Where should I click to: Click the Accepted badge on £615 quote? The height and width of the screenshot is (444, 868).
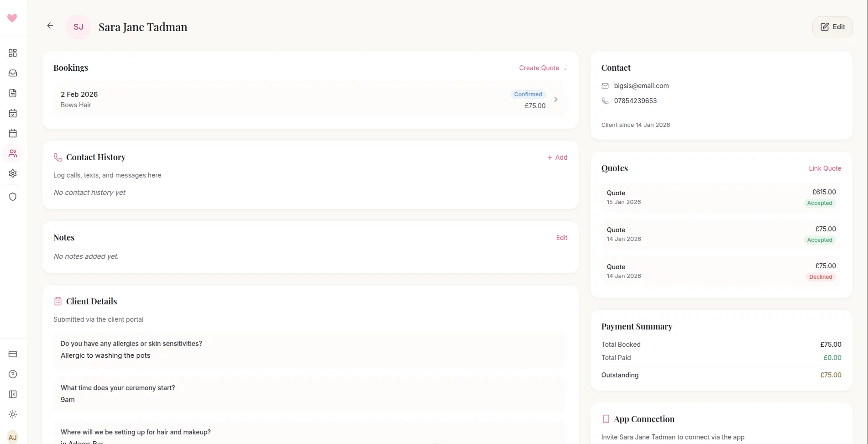[819, 203]
